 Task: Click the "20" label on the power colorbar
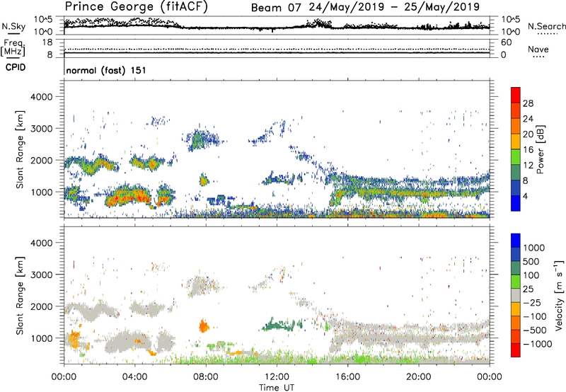point(528,134)
